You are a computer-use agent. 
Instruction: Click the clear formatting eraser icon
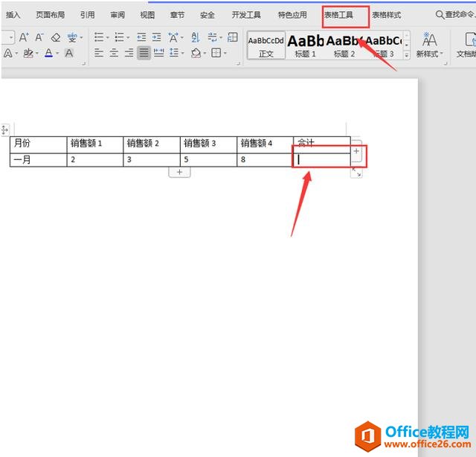56,38
